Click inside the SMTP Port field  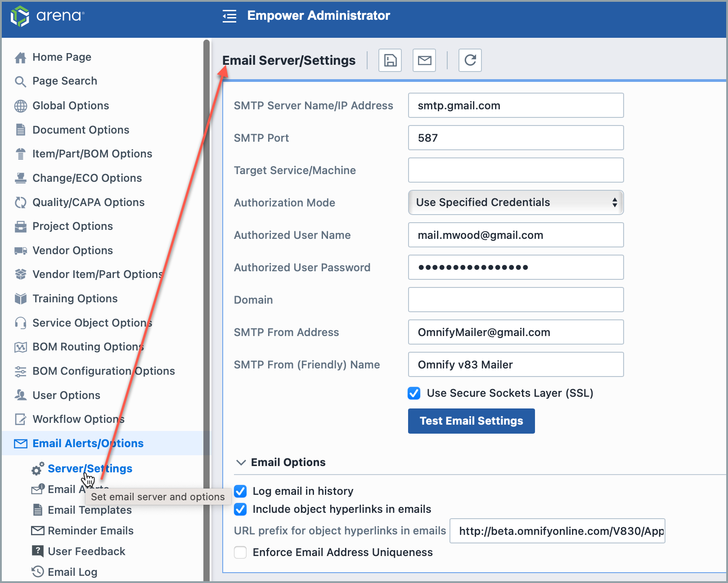[515, 138]
